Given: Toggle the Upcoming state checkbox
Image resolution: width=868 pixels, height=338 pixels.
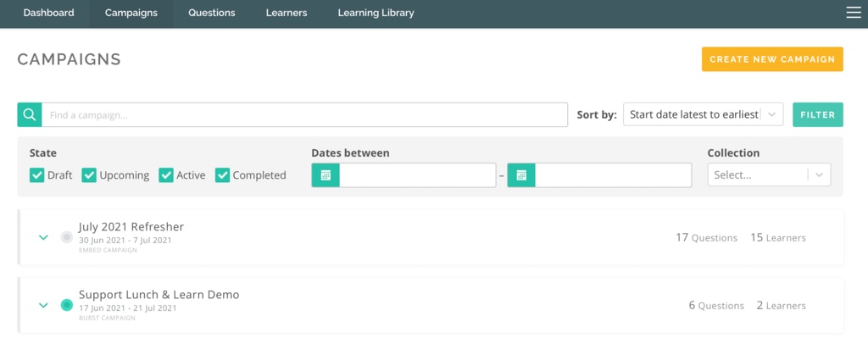Looking at the screenshot, I should (89, 175).
